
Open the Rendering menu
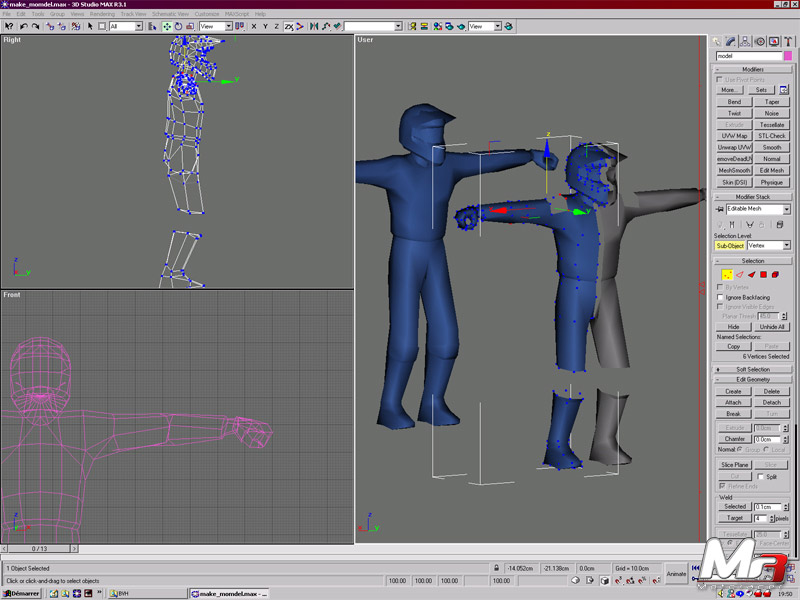tap(102, 14)
